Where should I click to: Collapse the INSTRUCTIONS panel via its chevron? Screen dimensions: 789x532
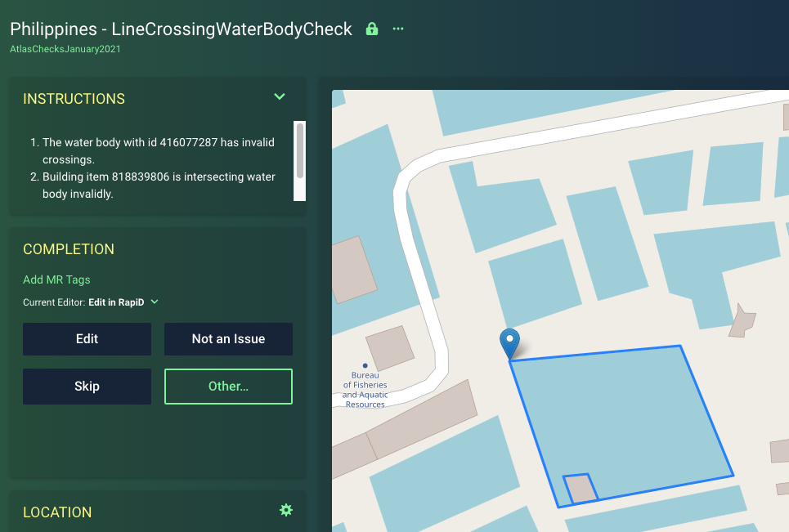point(280,96)
